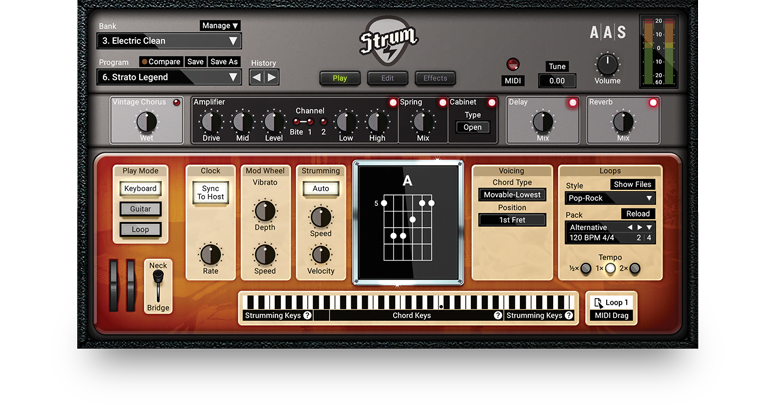Image resolution: width=774 pixels, height=405 pixels.
Task: Click the Tune value field
Action: (557, 81)
